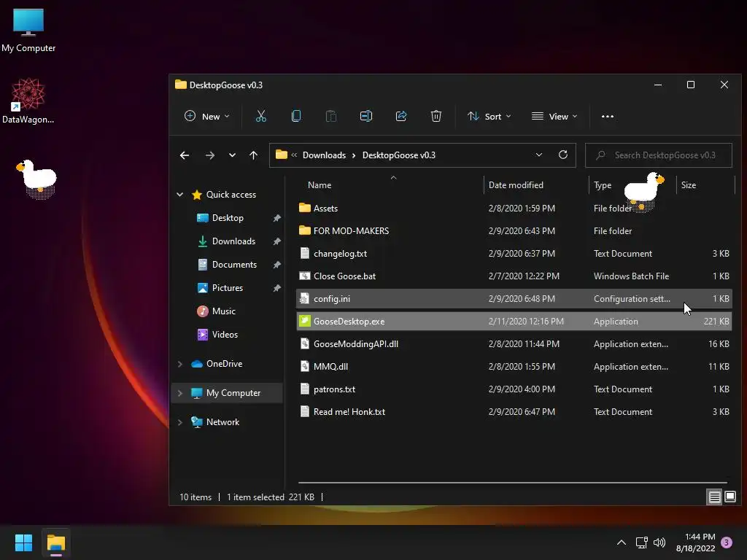Switch to large thumbnails view icon

point(729,497)
